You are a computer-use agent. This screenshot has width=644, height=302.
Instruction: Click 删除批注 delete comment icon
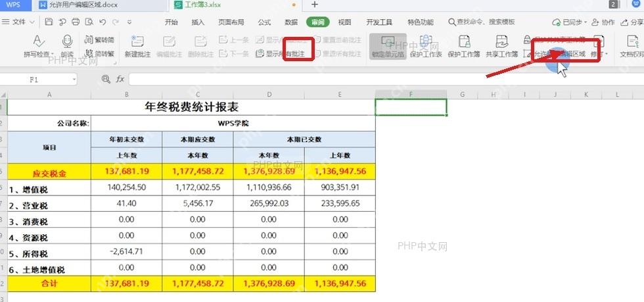tap(200, 42)
